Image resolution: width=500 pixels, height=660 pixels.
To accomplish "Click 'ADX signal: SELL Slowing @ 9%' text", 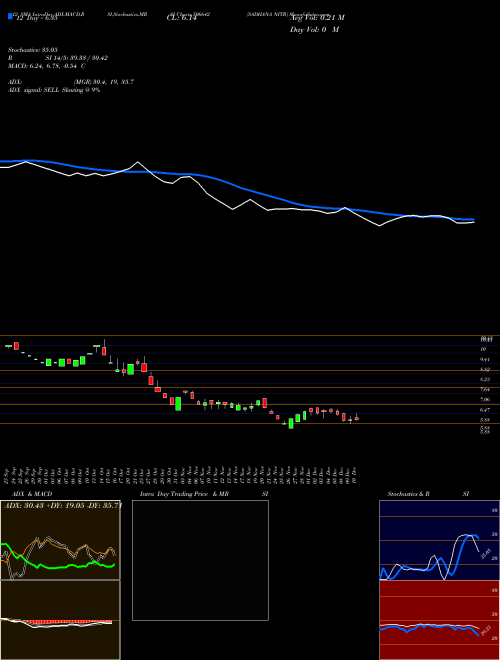I will [x=53, y=90].
